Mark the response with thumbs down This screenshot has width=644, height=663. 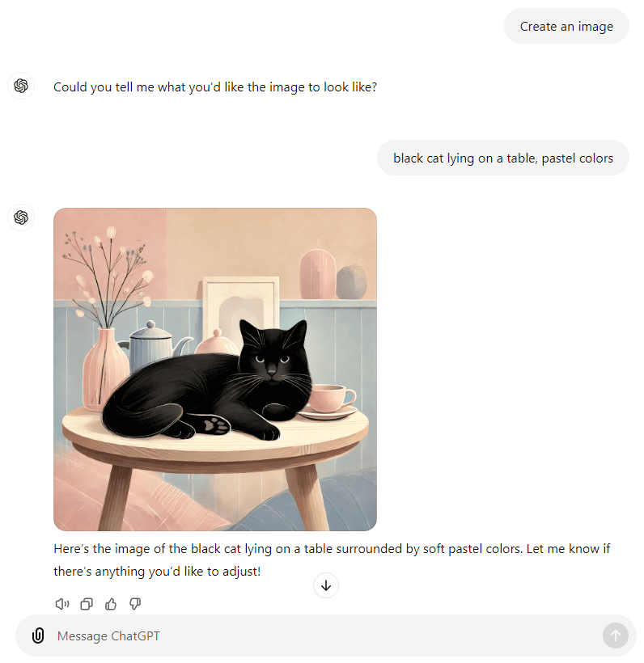point(135,604)
